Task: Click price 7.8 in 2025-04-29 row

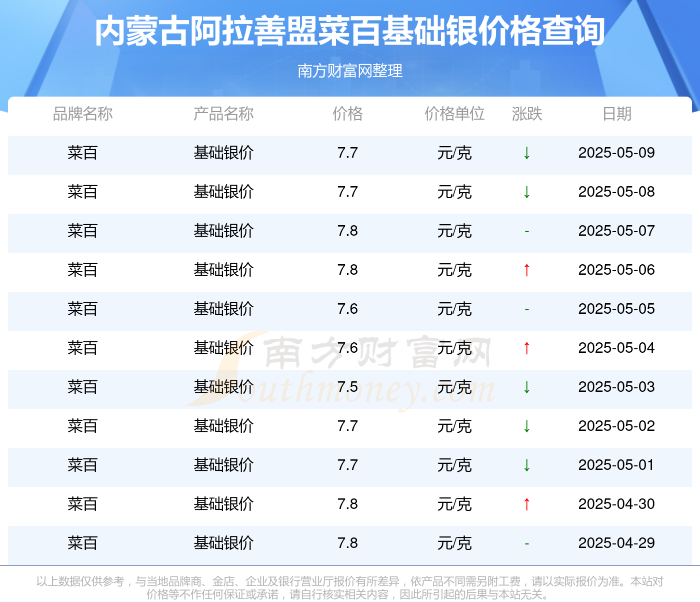Action: pos(347,543)
